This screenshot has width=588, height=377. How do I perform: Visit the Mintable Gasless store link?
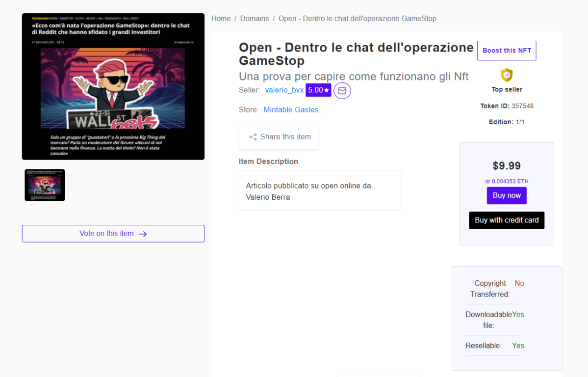294,109
